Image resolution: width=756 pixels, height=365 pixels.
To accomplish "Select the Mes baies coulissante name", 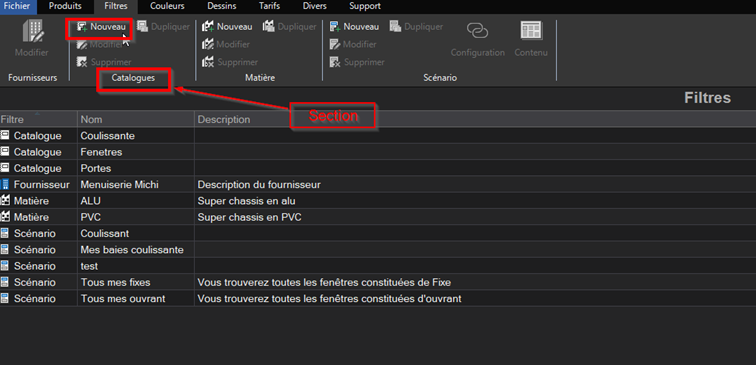I will 136,250.
